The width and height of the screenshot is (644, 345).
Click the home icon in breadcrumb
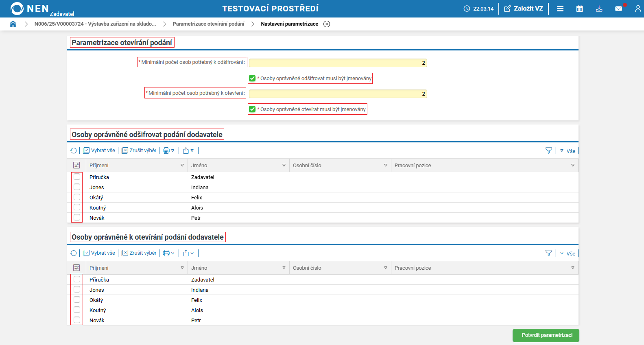click(x=13, y=24)
